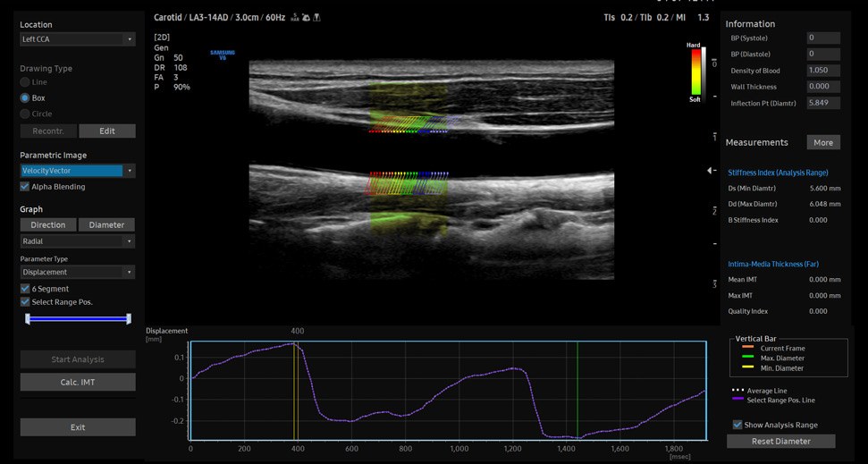Click the BP (Diastole) input field
Image resolution: width=868 pixels, height=464 pixels.
[823, 55]
